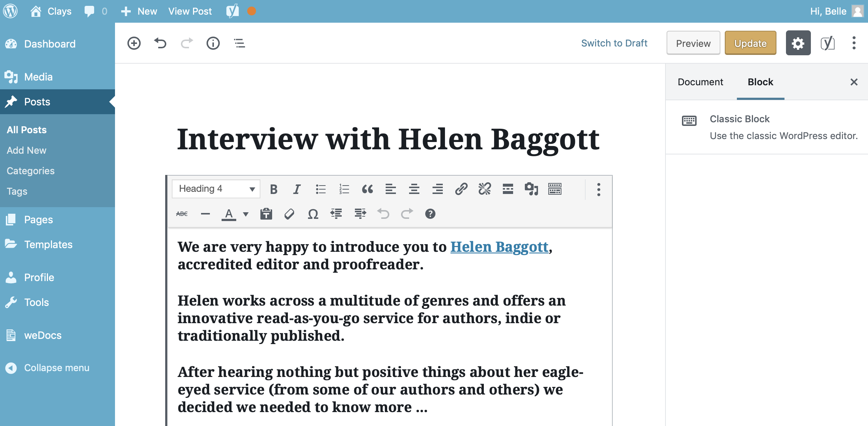Open the Yoast SEO sidebar icon
The image size is (868, 426).
[827, 43]
